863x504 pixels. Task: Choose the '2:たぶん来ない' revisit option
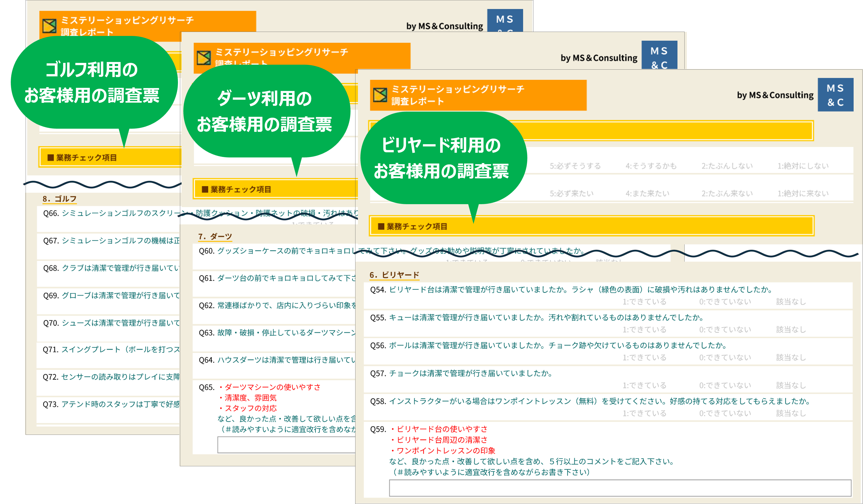coord(727,193)
